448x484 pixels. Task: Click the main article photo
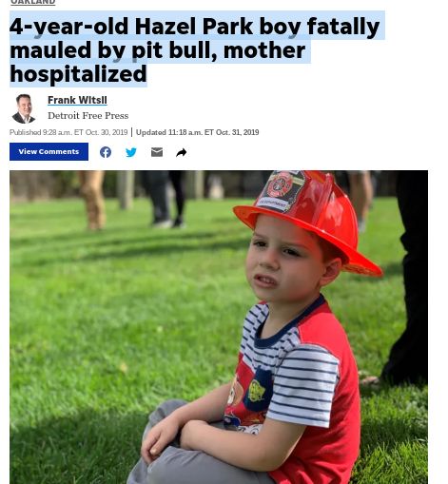pos(219,327)
